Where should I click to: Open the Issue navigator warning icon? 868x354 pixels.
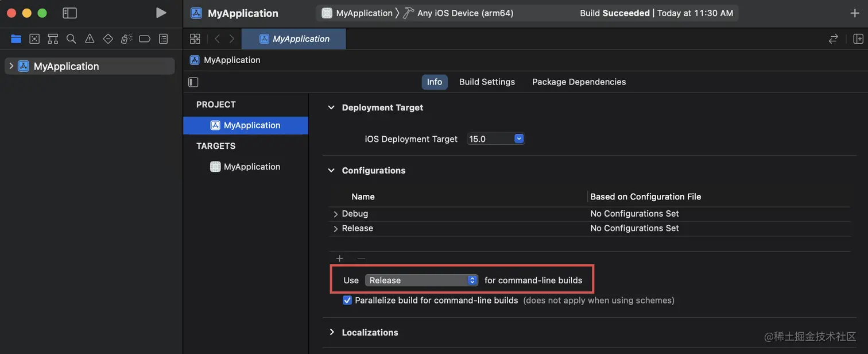90,39
